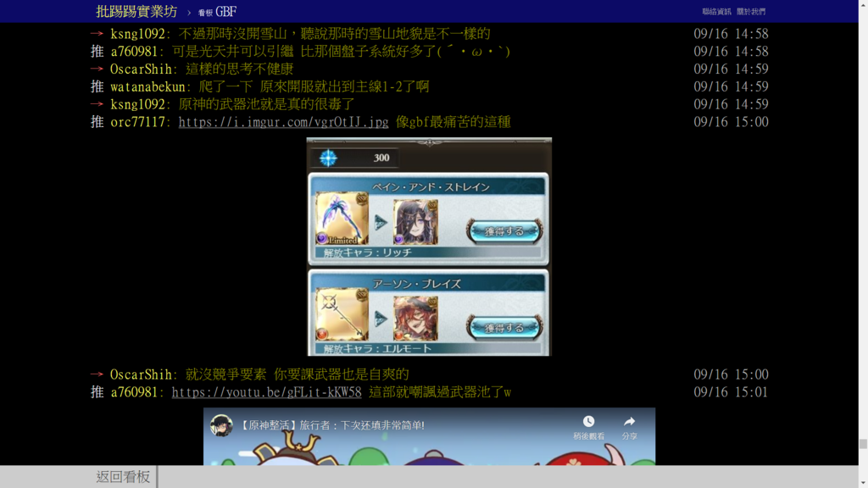This screenshot has width=868, height=488.
Task: Click the label 解放キャラ：エルモート
Action: pyautogui.click(x=377, y=348)
